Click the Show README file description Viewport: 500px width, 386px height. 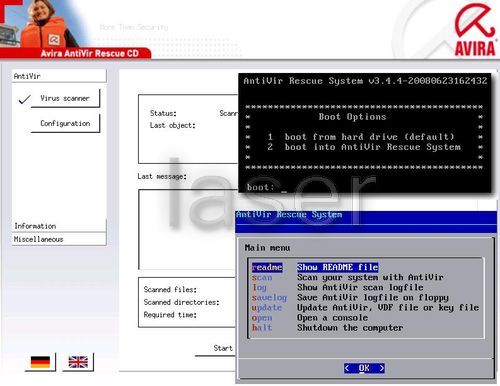click(x=337, y=267)
